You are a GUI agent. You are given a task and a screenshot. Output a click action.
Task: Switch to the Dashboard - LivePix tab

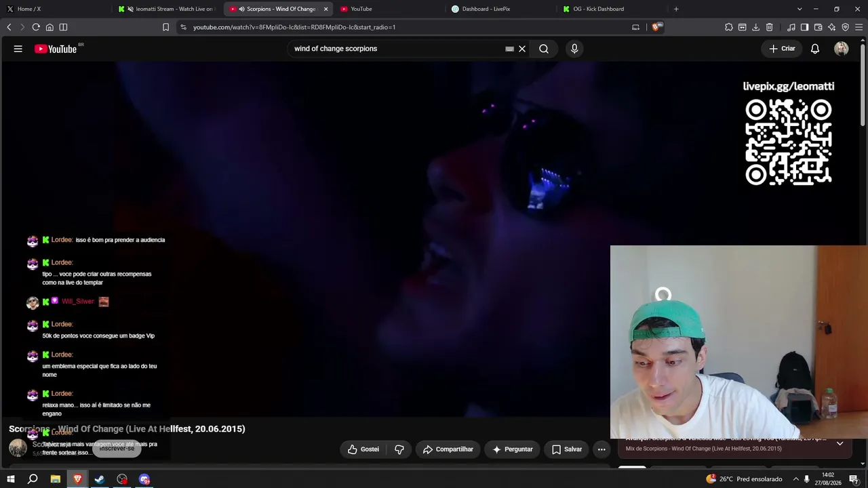(x=501, y=9)
